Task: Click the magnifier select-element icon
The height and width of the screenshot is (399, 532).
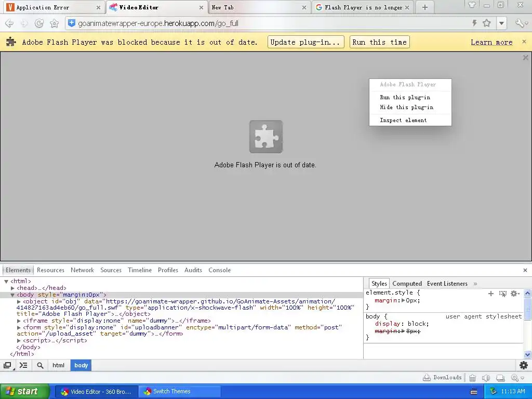Action: click(x=40, y=365)
